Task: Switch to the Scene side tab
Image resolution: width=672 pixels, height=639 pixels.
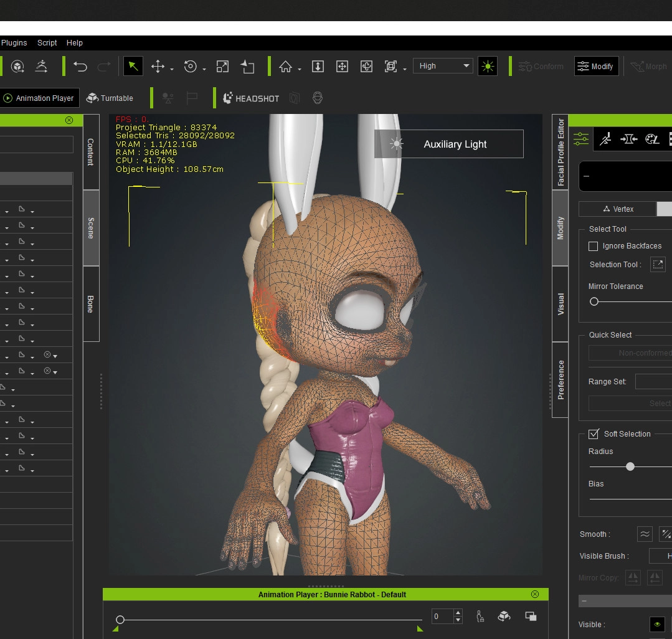Action: [x=91, y=228]
